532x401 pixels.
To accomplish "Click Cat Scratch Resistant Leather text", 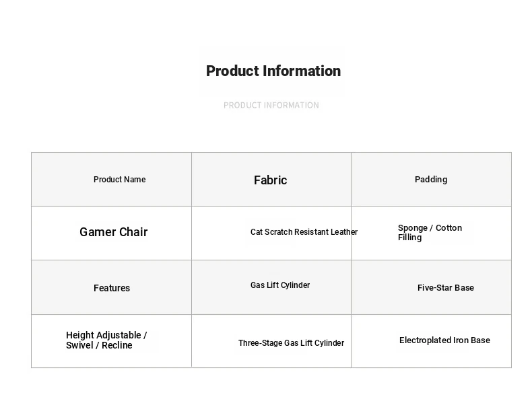I will pyautogui.click(x=304, y=232).
